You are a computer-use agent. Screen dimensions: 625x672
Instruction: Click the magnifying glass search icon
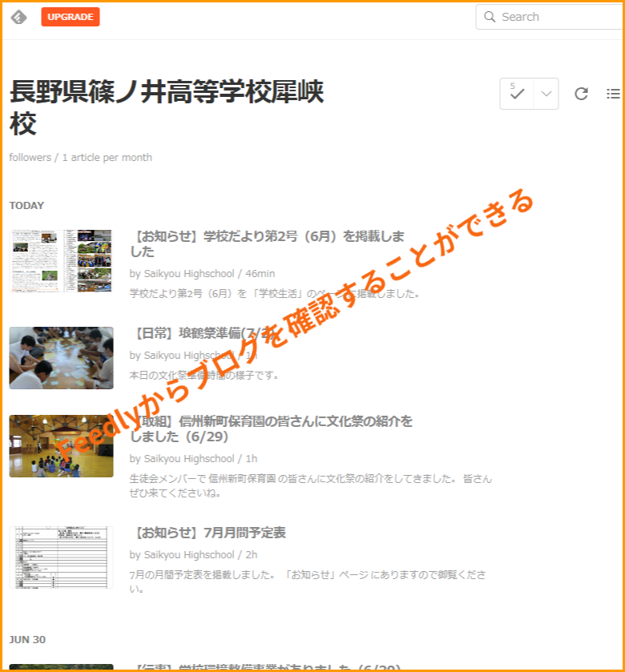489,17
